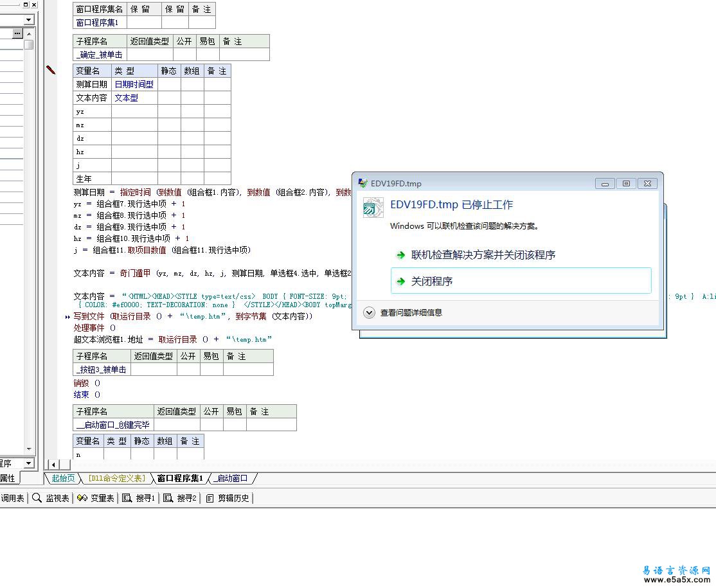This screenshot has width=716, height=588.
Task: Click the 处理事件 () code line
Action: [x=94, y=328]
